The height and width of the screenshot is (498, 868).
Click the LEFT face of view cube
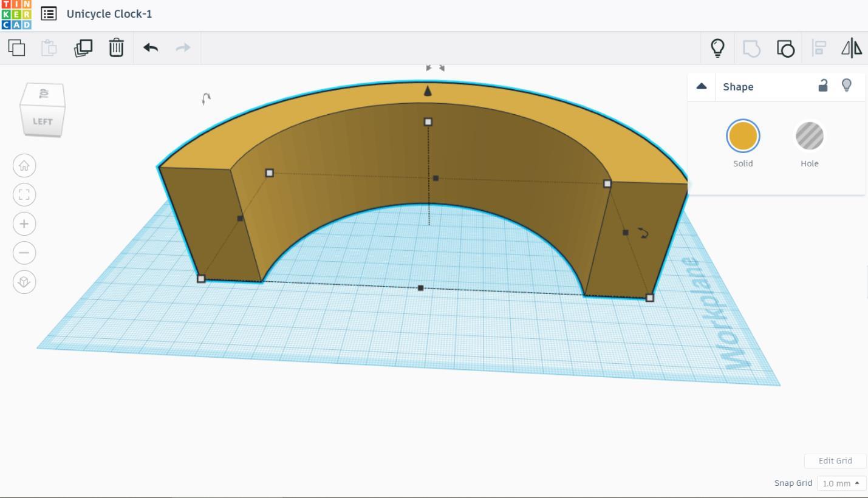click(x=42, y=121)
